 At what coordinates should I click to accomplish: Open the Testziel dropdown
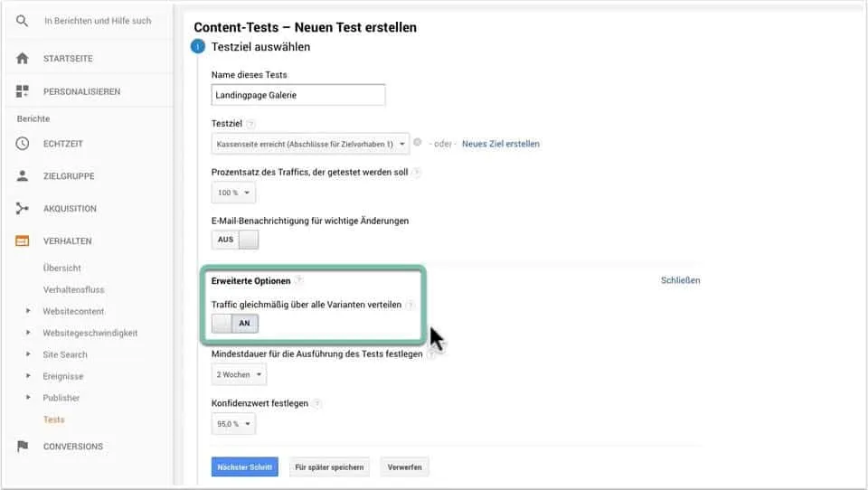[310, 144]
